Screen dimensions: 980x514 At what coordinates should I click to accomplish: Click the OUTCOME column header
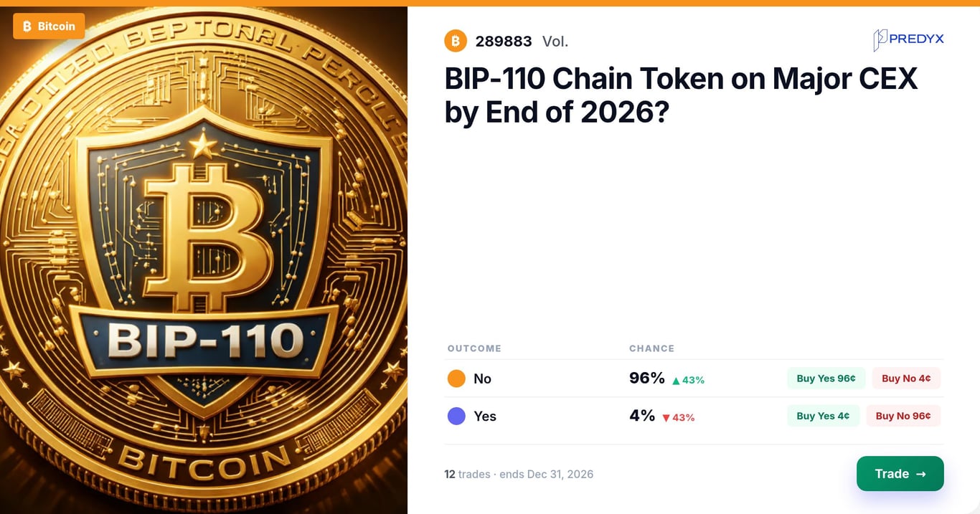point(474,348)
